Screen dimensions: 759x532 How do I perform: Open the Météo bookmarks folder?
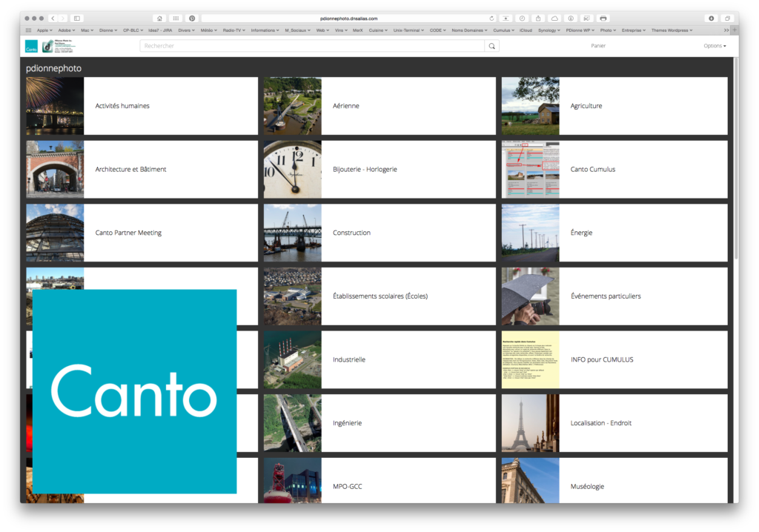208,30
